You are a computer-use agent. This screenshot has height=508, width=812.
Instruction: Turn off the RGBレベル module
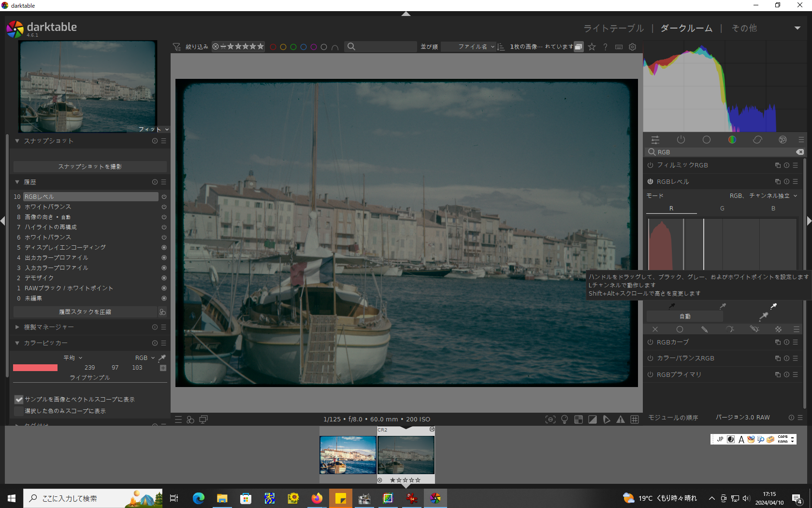coord(651,182)
